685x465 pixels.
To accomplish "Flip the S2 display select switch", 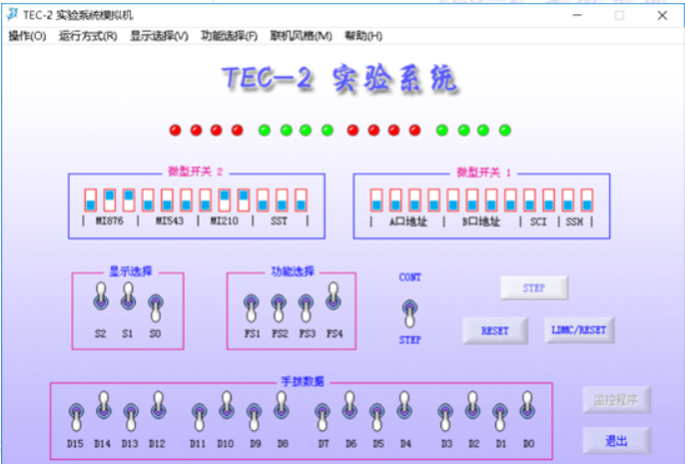I will [101, 297].
